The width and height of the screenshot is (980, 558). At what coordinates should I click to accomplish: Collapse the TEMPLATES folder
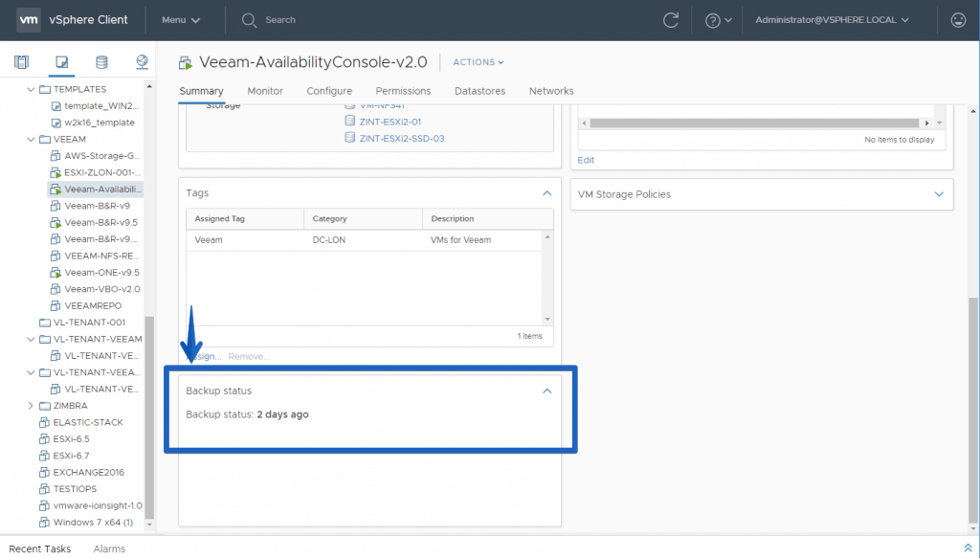tap(31, 89)
